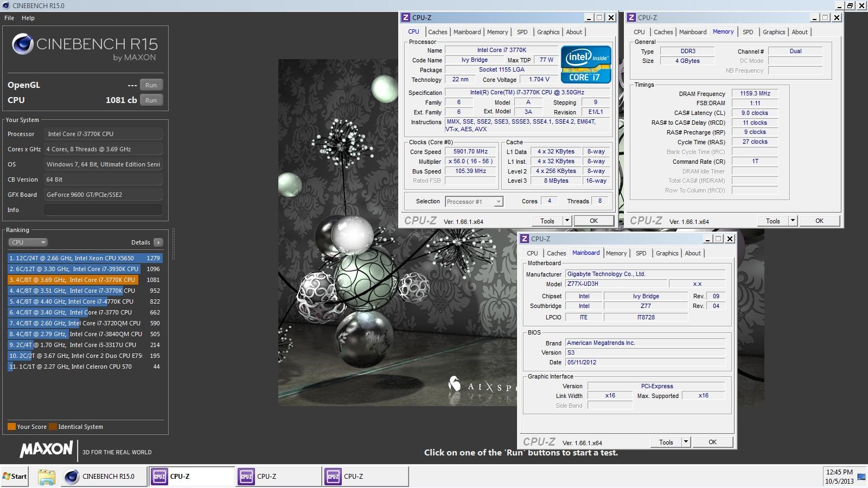Click the empty Info input field

(x=103, y=210)
